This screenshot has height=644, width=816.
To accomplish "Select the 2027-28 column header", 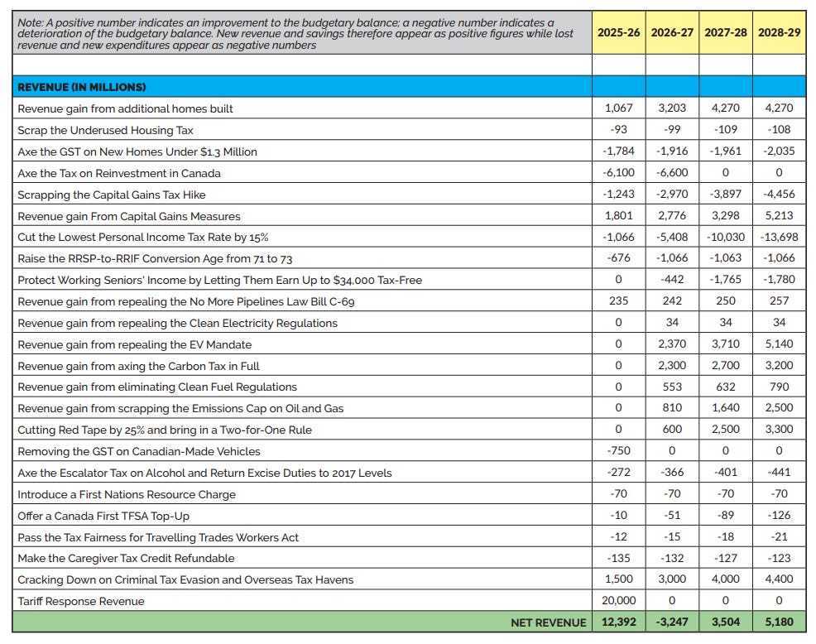I will point(726,32).
